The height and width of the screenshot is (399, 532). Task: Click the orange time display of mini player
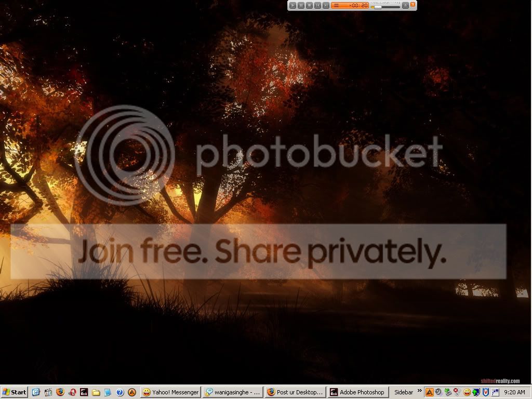[x=350, y=5]
